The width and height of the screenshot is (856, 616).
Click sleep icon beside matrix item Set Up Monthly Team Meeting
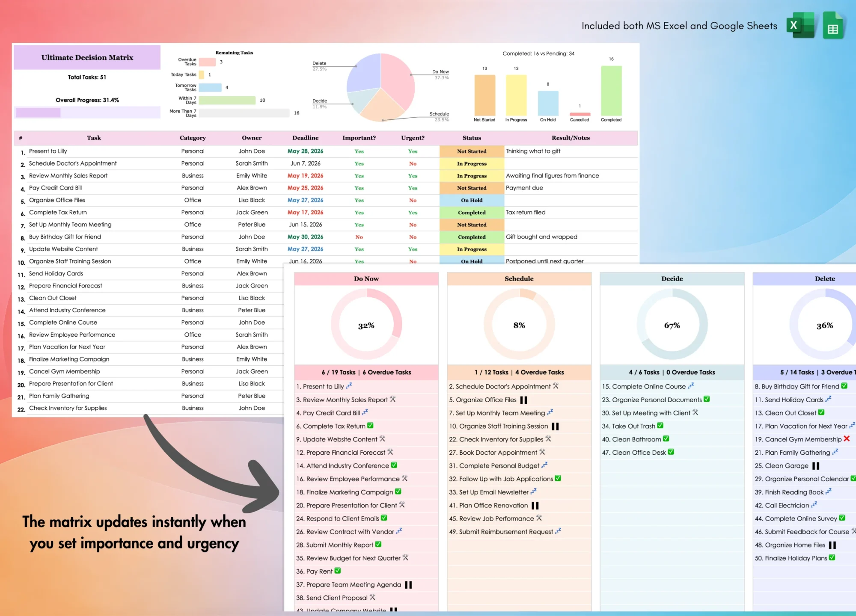550,412
